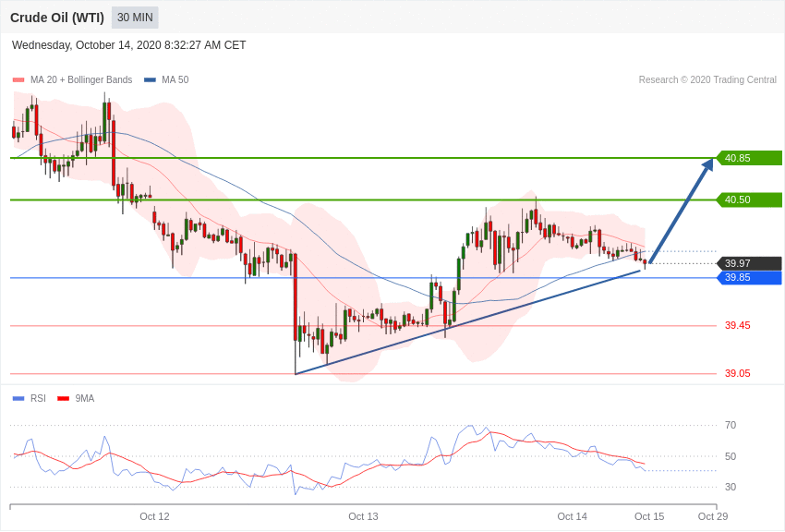785x532 pixels.
Task: Click the RSI 50 axis value
Action: pos(731,456)
